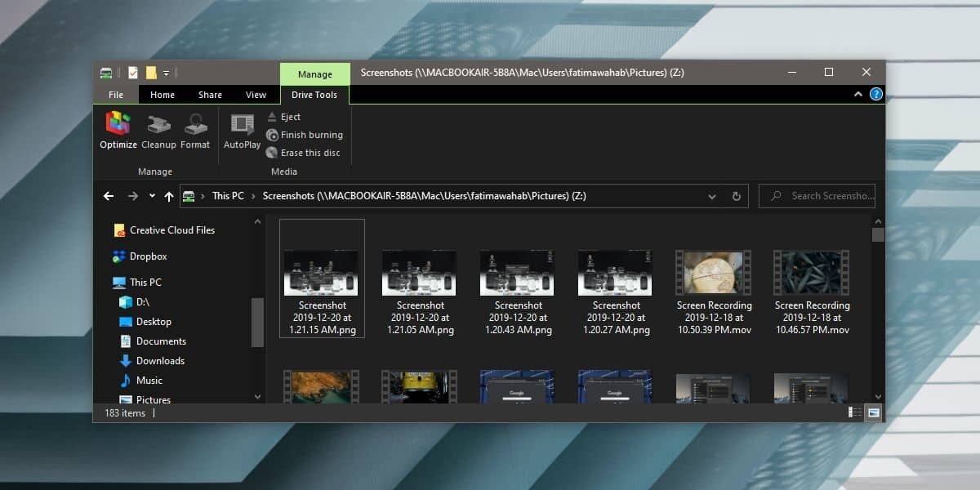Refresh the current folder view

tap(736, 196)
